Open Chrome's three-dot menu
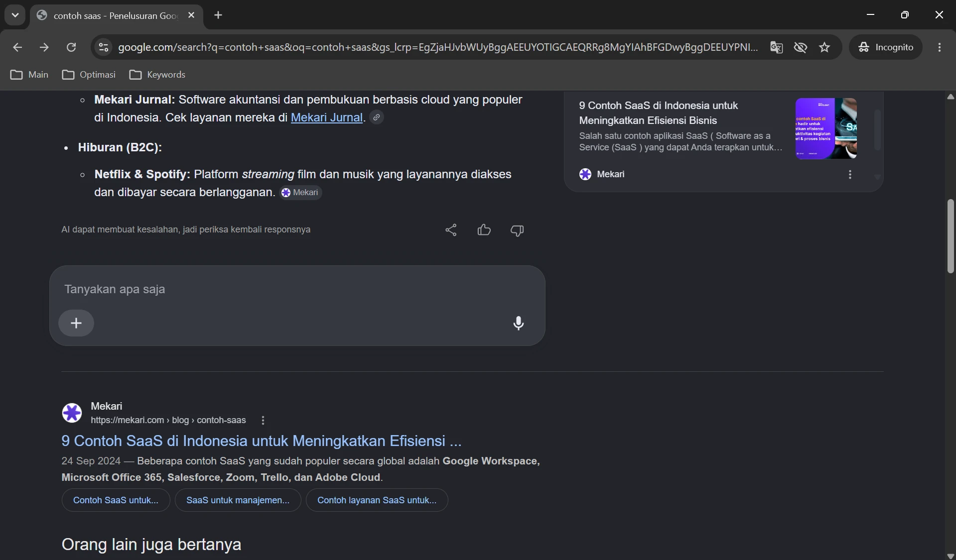Image resolution: width=956 pixels, height=560 pixels. click(x=940, y=47)
